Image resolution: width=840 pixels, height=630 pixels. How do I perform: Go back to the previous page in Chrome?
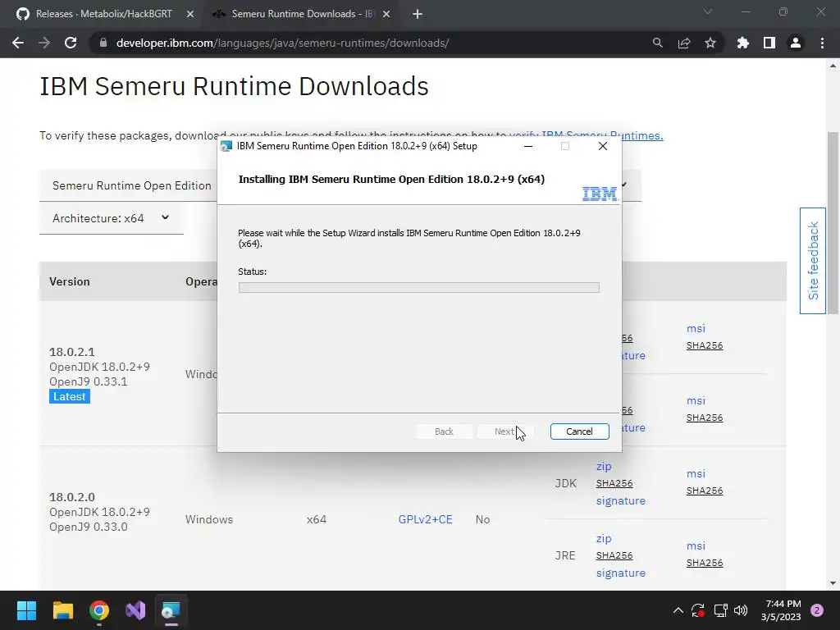(x=18, y=43)
